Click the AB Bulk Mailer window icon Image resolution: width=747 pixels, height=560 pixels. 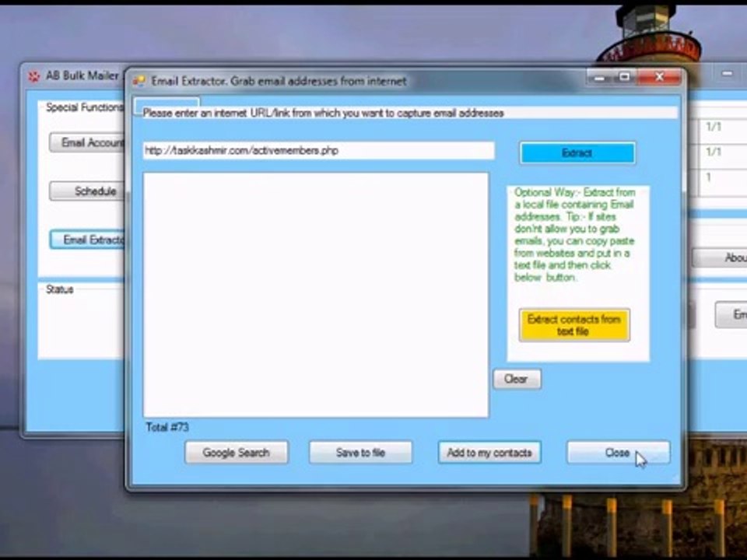pos(33,75)
